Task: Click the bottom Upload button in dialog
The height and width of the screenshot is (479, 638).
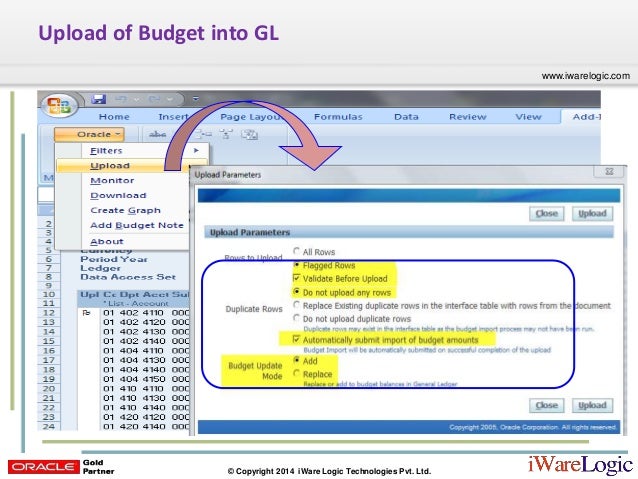Action: coord(592,405)
